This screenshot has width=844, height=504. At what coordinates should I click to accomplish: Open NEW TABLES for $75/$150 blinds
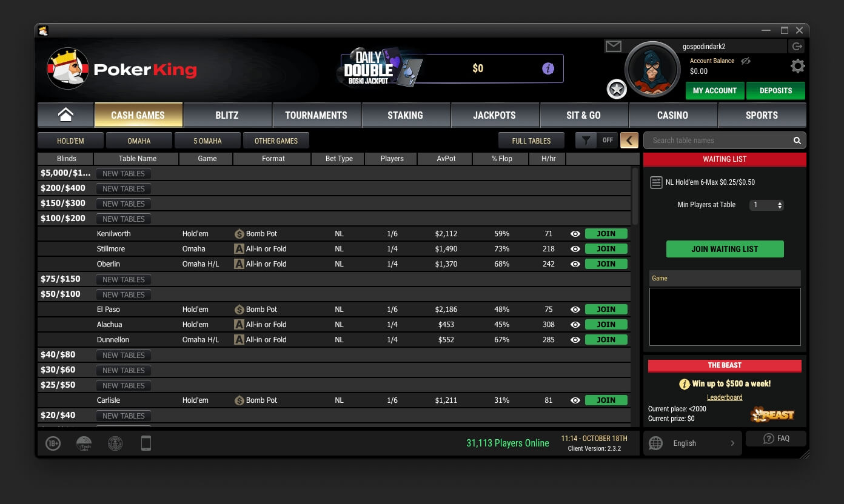(124, 279)
